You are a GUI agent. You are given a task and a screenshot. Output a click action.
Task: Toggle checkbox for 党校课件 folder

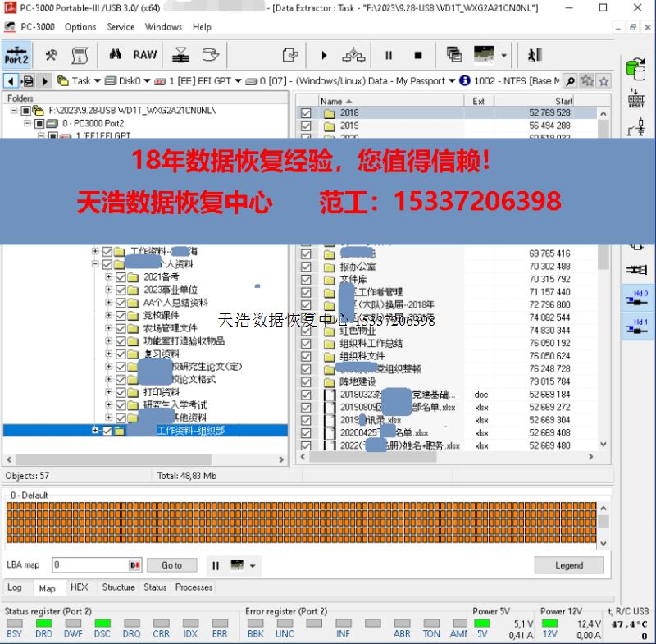[121, 316]
